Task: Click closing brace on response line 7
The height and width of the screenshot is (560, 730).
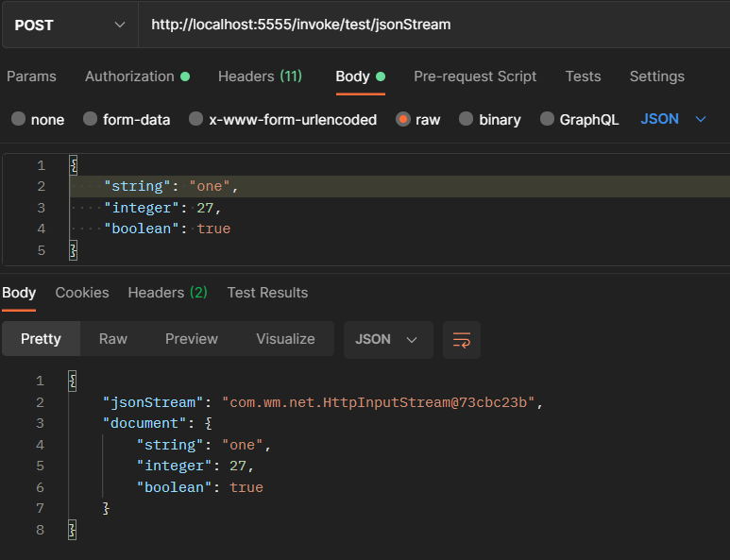Action: (x=106, y=508)
